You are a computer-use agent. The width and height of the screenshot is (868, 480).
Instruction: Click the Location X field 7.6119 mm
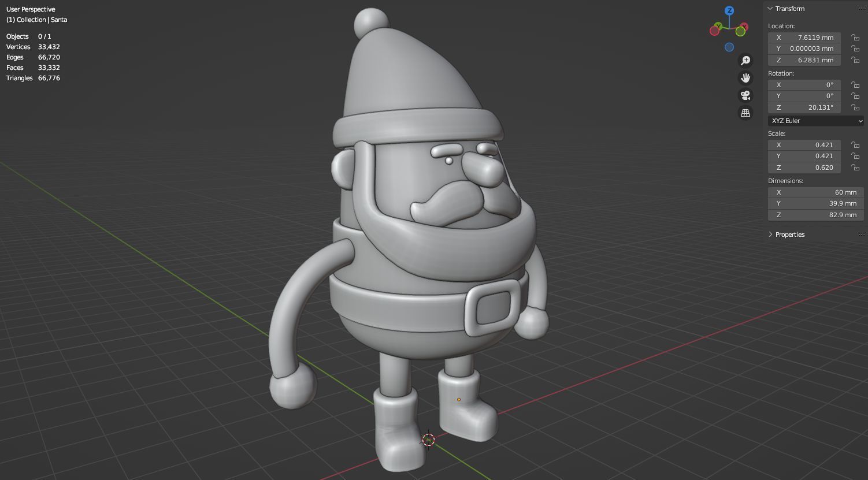pos(804,38)
